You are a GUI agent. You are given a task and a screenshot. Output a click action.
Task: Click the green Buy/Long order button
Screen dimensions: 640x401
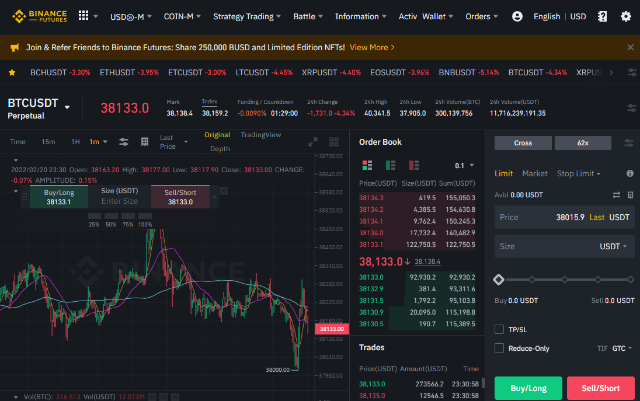click(528, 388)
